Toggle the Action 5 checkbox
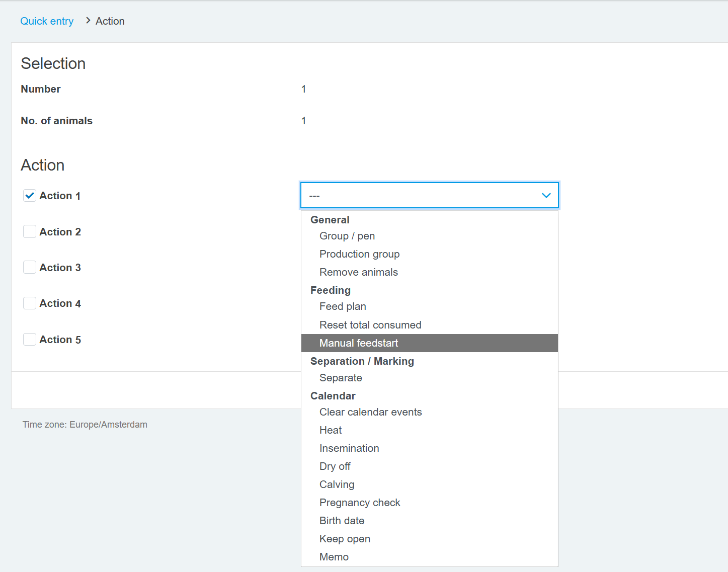The width and height of the screenshot is (728, 572). (x=30, y=339)
